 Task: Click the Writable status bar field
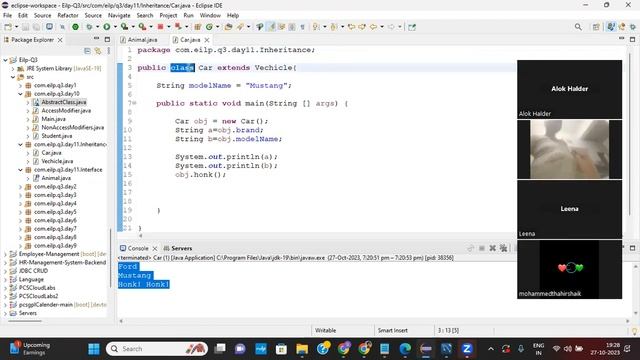pyautogui.click(x=325, y=331)
